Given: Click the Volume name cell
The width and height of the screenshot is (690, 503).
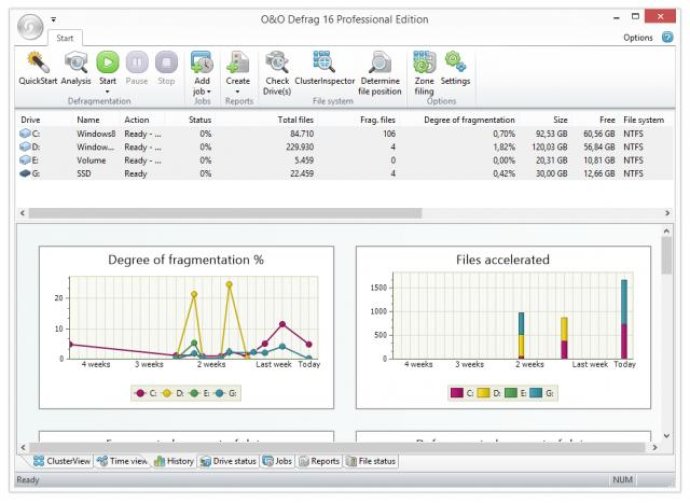Looking at the screenshot, I should [x=91, y=160].
